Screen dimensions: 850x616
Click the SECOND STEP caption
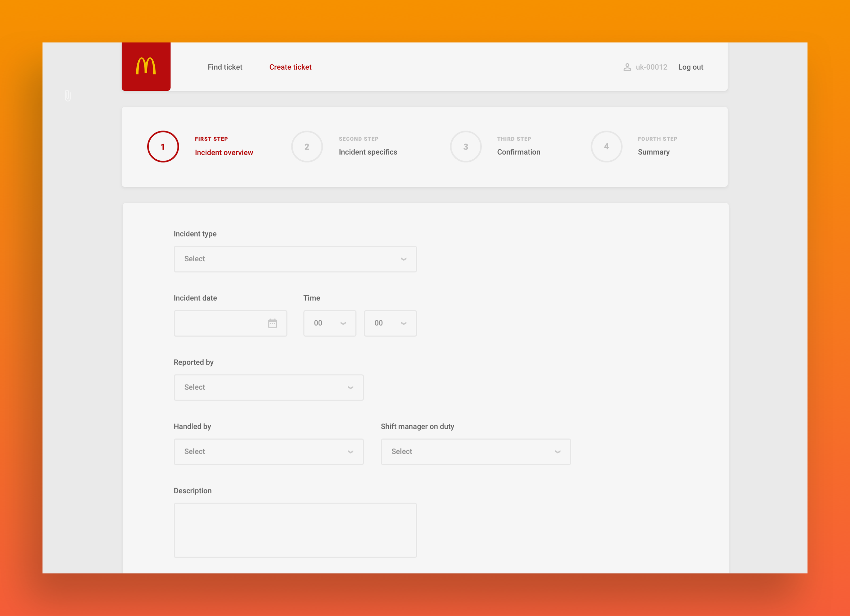[x=359, y=139]
